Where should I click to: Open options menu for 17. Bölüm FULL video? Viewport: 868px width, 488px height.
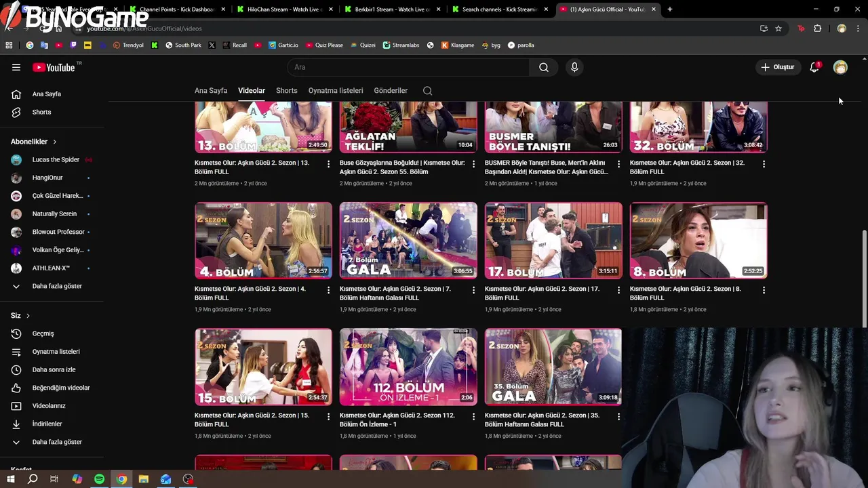[618, 290]
